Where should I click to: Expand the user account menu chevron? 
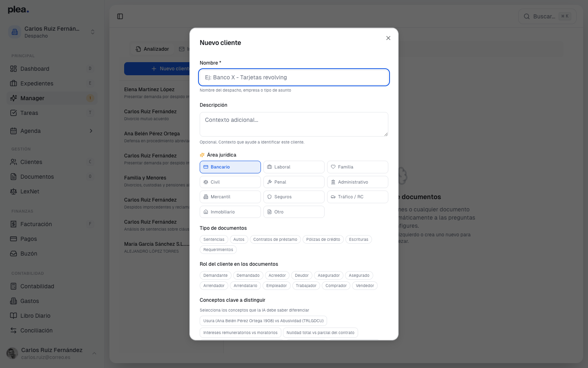tap(94, 353)
